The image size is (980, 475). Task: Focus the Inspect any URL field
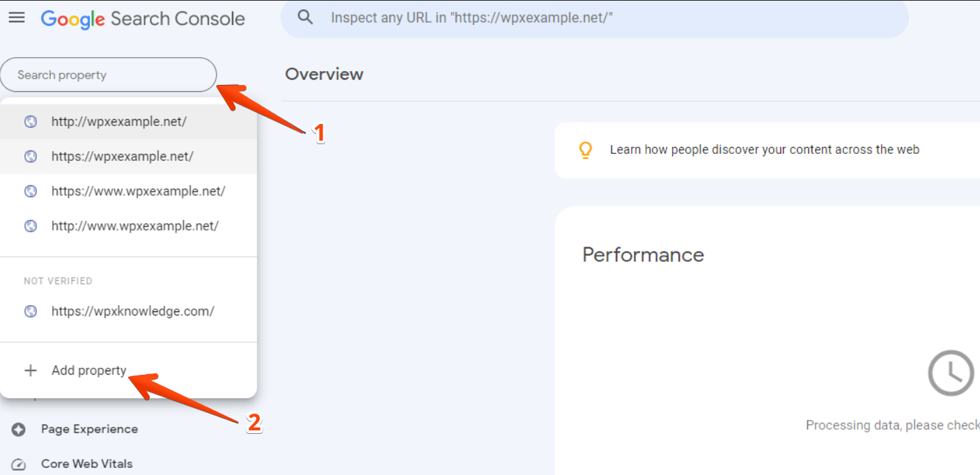pyautogui.click(x=595, y=18)
